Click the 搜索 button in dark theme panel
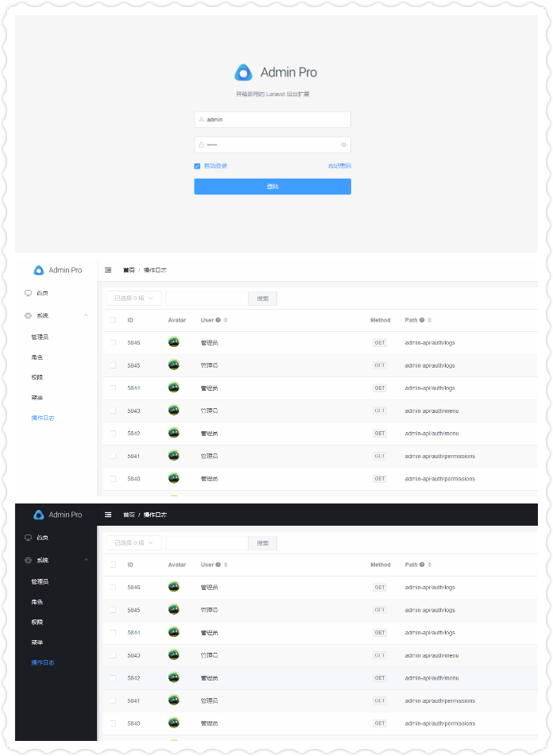 (262, 543)
